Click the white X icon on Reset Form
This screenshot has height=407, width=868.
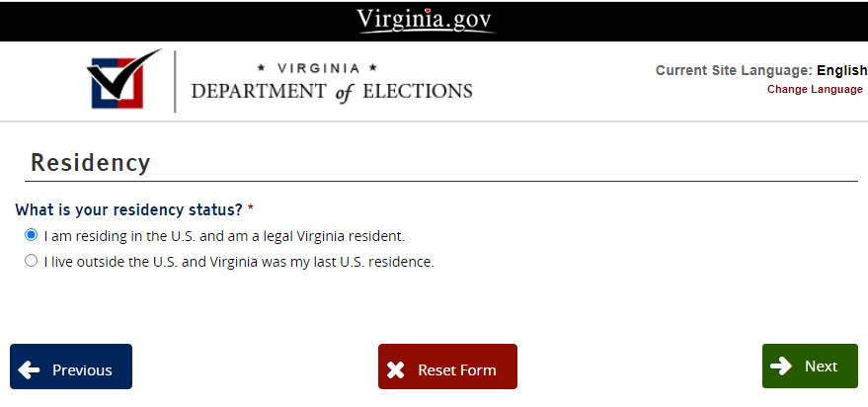tap(396, 370)
